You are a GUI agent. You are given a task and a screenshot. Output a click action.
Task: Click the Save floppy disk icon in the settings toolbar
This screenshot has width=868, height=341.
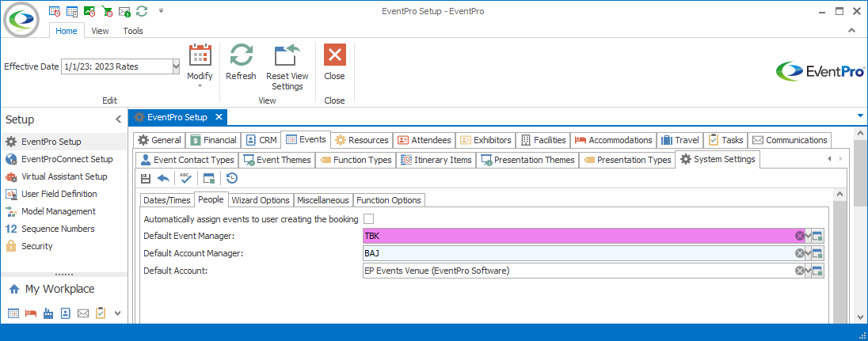tap(146, 178)
